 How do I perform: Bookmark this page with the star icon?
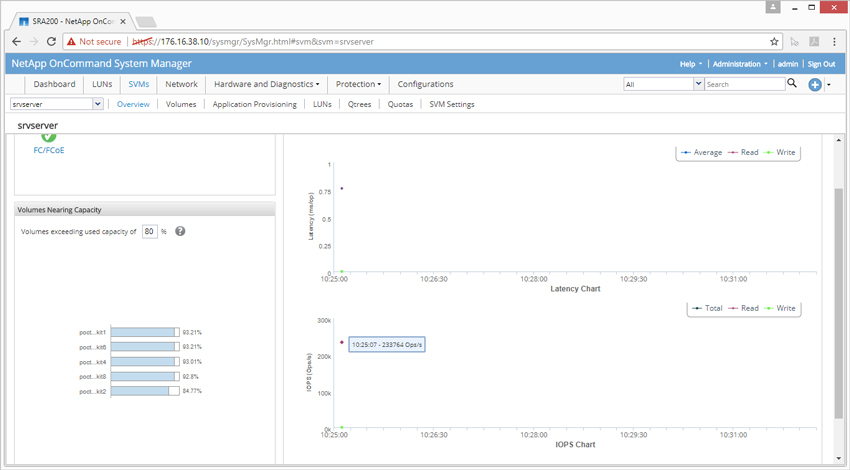click(774, 42)
